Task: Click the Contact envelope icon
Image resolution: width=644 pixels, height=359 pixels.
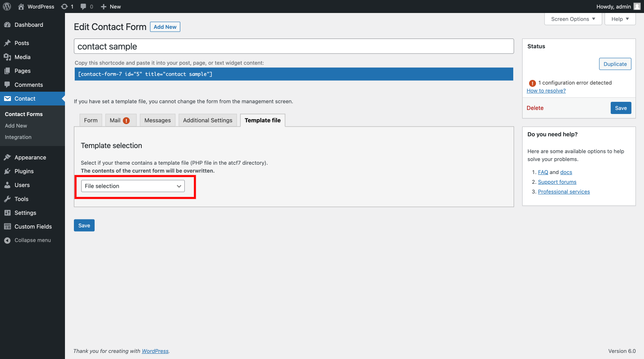Action: coord(7,99)
